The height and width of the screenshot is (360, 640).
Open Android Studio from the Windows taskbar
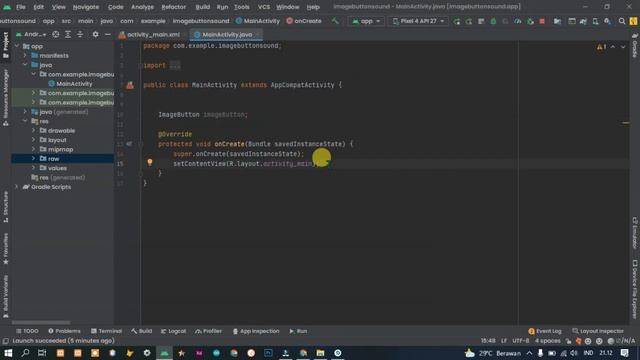pyautogui.click(x=164, y=353)
